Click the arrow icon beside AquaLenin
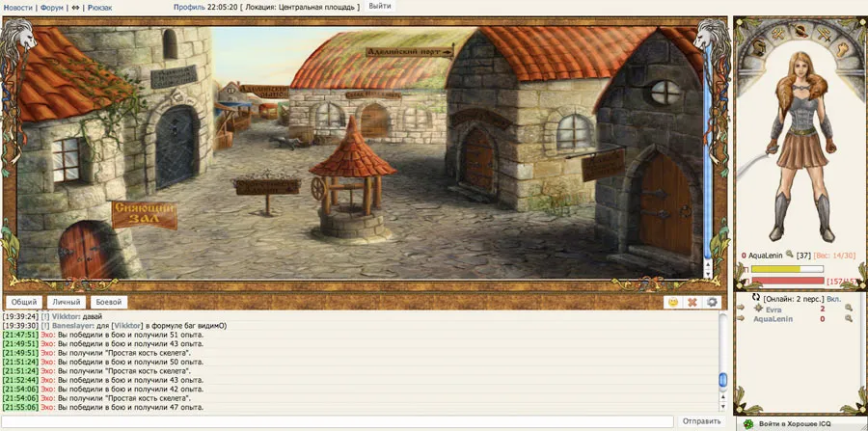 tap(740, 319)
